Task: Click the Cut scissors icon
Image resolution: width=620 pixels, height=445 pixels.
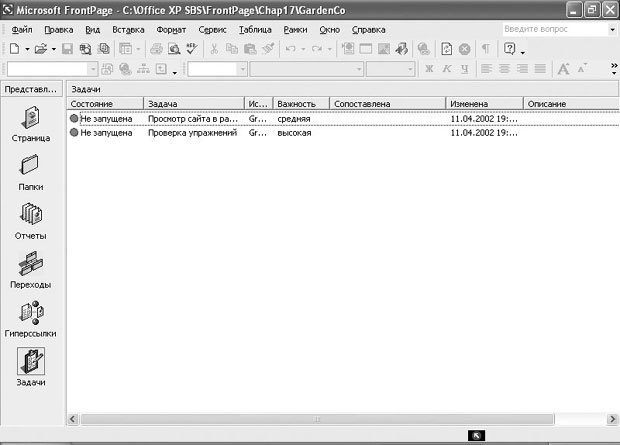Action: (214, 49)
